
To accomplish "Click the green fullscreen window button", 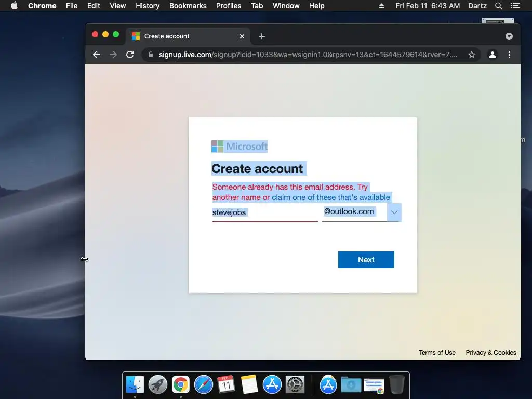I will [x=116, y=34].
